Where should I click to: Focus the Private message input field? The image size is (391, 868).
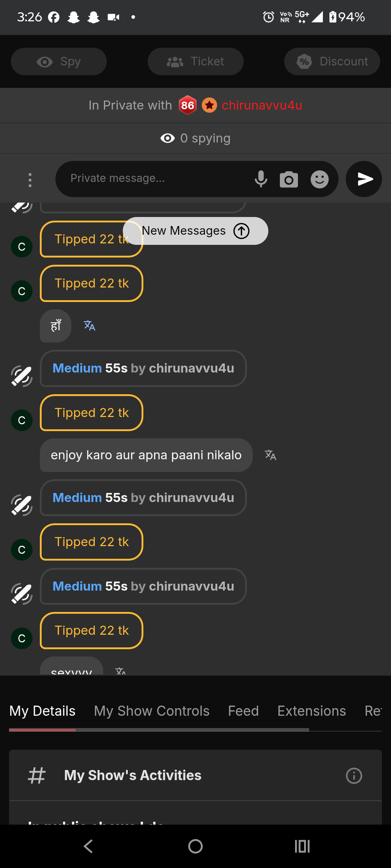[156, 178]
